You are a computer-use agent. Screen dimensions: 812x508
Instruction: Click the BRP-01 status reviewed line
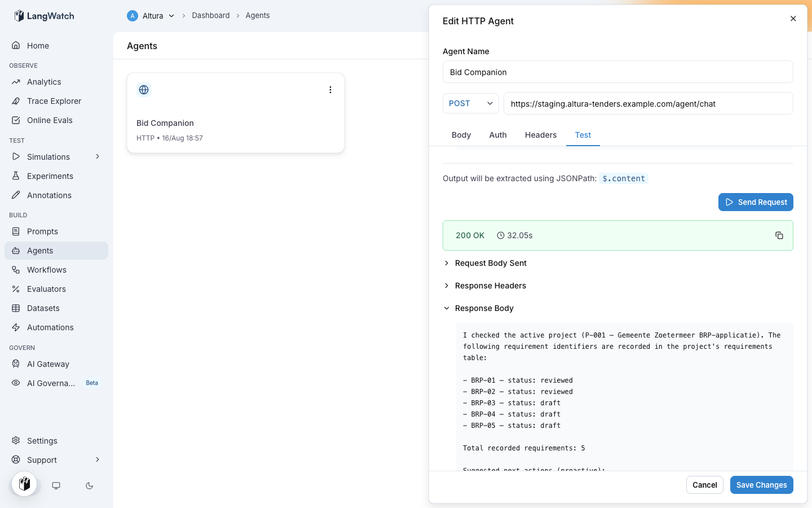(518, 380)
